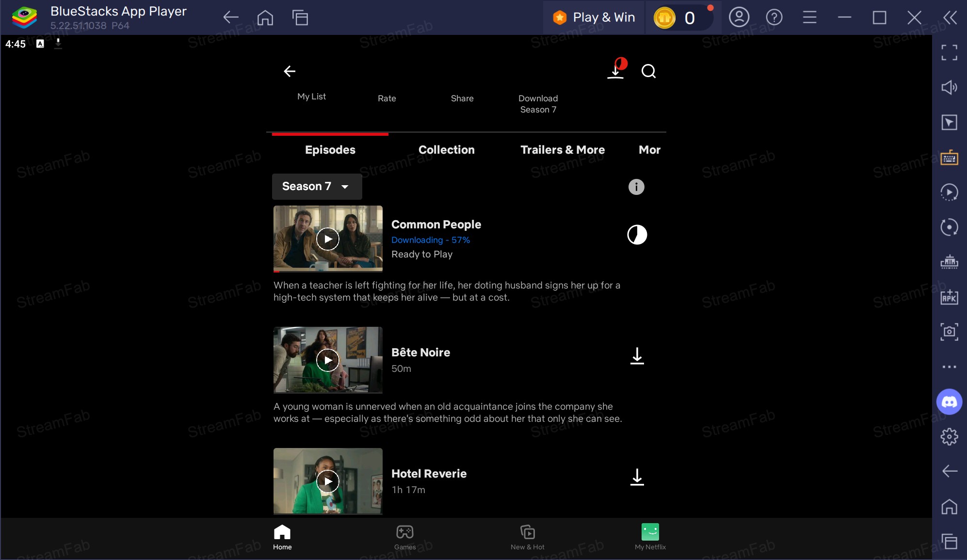
Task: Click Download Season 7
Action: [538, 104]
